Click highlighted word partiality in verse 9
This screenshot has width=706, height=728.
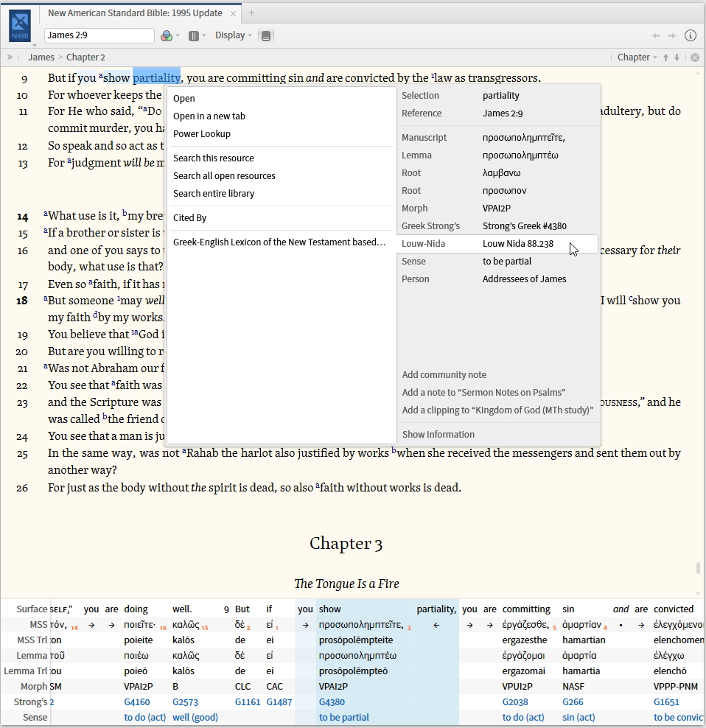156,77
